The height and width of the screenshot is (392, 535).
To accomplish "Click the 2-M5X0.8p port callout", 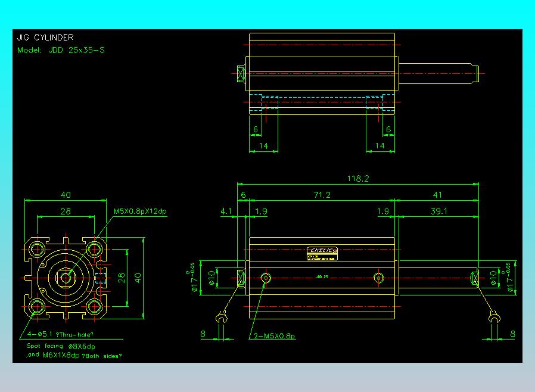I will pyautogui.click(x=274, y=336).
